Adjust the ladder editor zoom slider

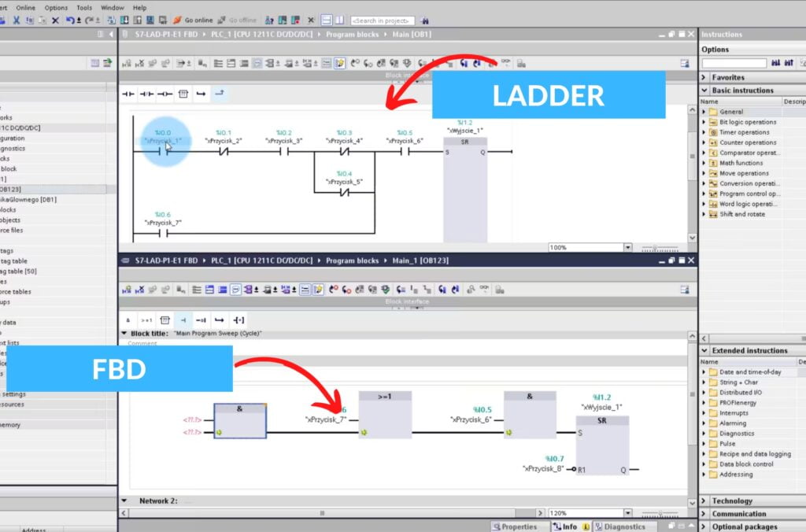(653, 247)
